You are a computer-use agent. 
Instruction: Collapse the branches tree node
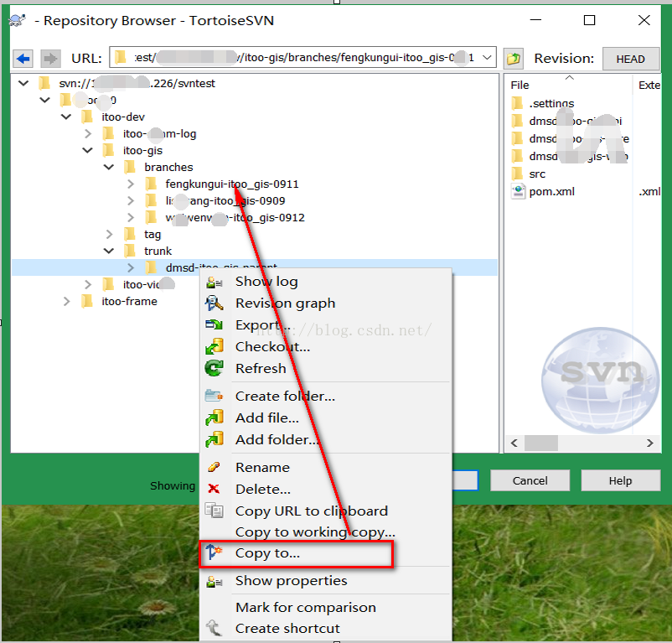(109, 167)
